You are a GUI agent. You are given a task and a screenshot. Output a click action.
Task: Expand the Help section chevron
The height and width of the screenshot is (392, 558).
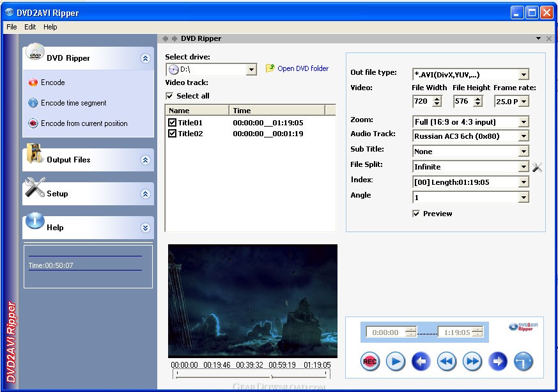click(145, 228)
